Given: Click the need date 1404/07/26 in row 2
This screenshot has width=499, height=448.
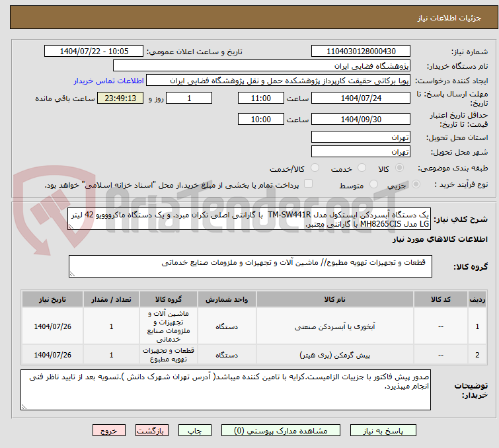Looking at the screenshot, I should [52, 355].
